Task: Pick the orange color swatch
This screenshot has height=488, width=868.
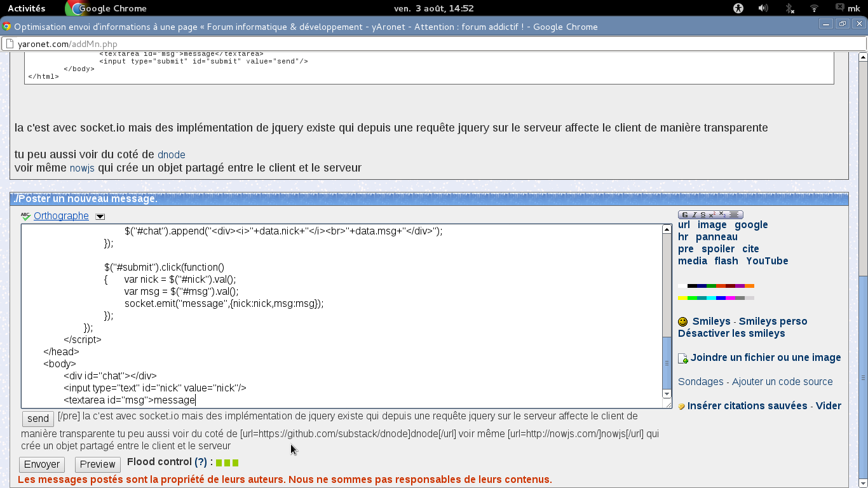Action: [x=749, y=286]
